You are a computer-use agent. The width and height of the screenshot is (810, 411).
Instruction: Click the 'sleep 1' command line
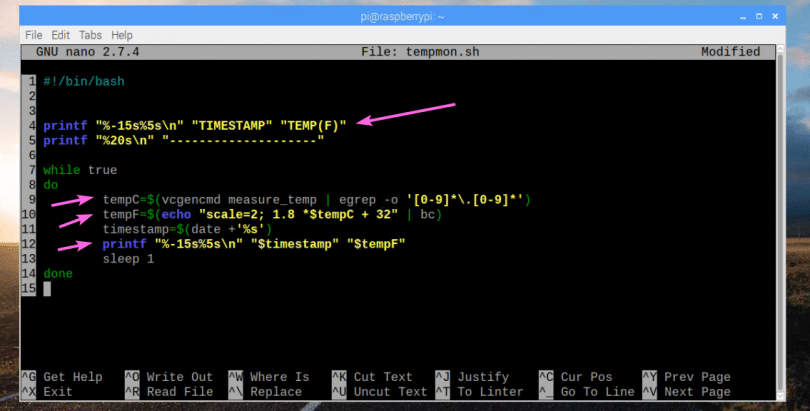point(132,258)
